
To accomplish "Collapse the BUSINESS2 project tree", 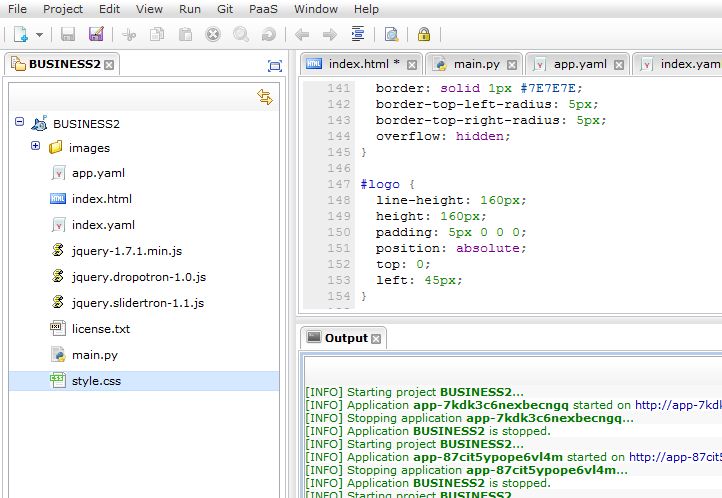I will [x=19, y=122].
